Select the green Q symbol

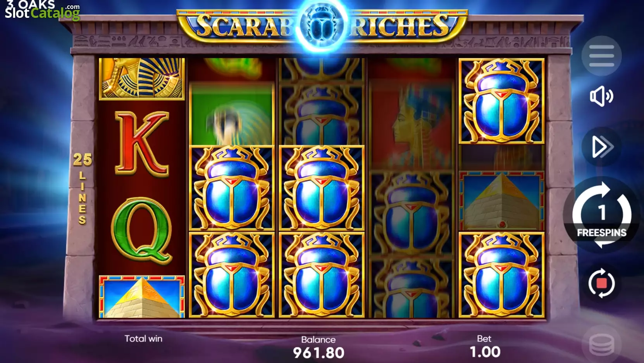coord(142,230)
